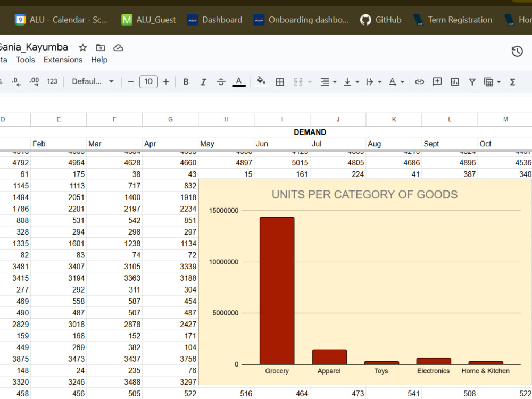This screenshot has width=532, height=399.
Task: Open the Help menu
Action: (99, 60)
